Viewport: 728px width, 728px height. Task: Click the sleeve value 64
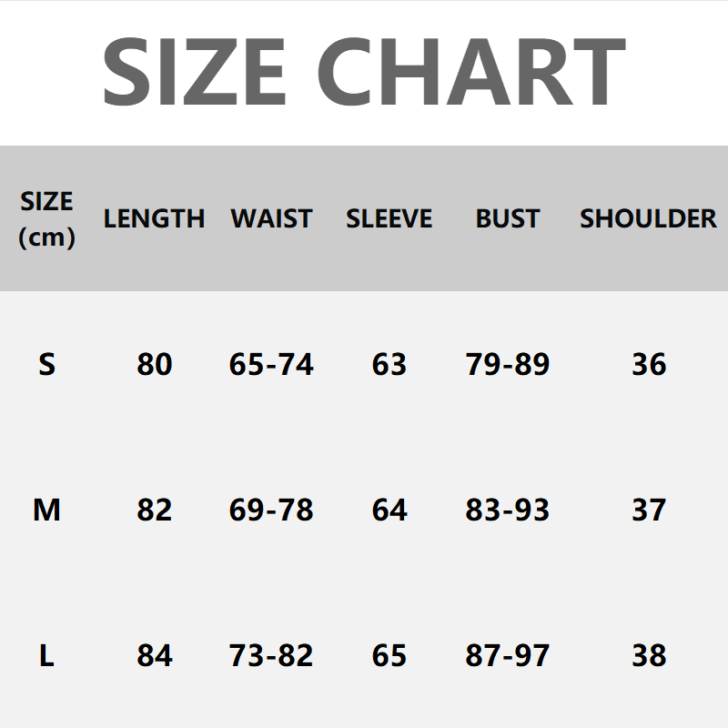coord(389,510)
